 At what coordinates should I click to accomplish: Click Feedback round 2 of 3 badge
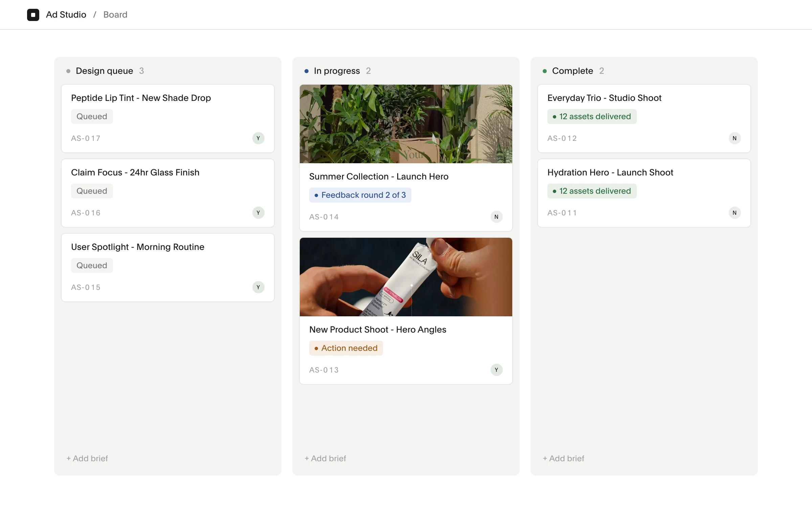click(360, 195)
